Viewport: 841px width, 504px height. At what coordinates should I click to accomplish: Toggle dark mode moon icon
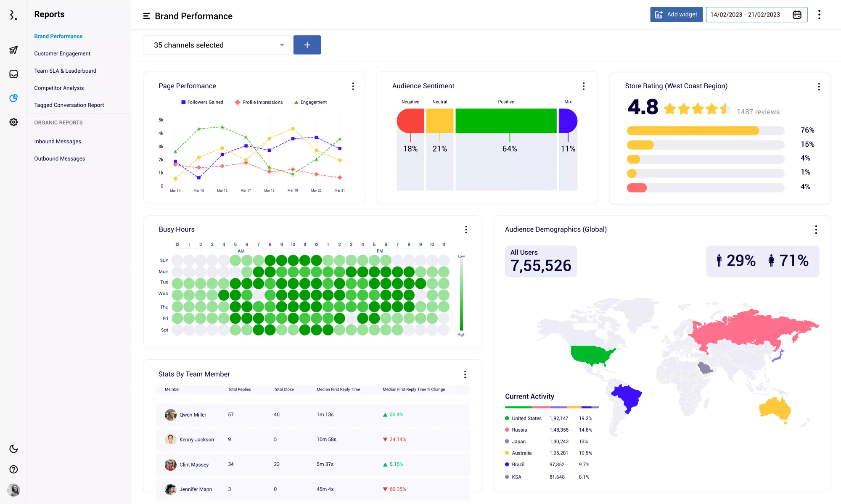[13, 449]
